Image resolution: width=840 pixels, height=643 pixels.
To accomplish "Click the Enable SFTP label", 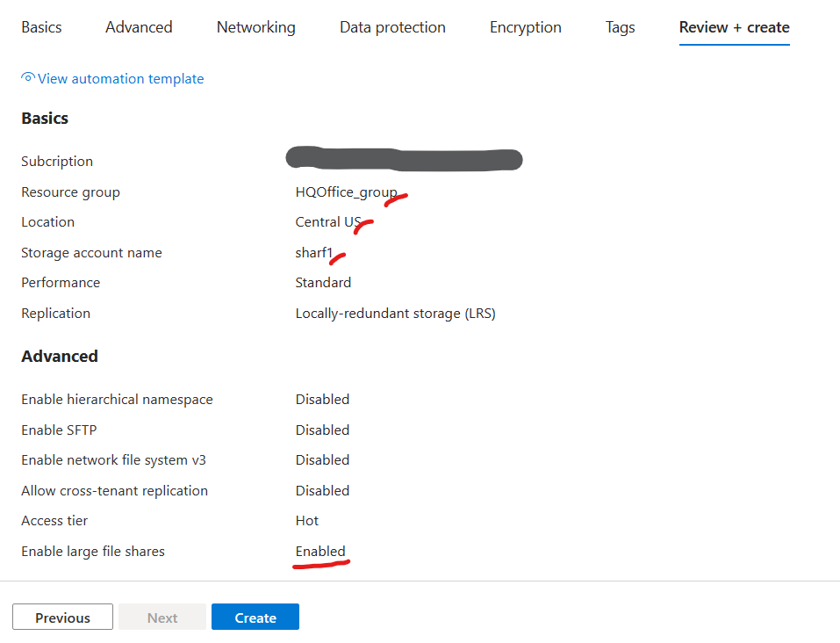I will pos(59,430).
